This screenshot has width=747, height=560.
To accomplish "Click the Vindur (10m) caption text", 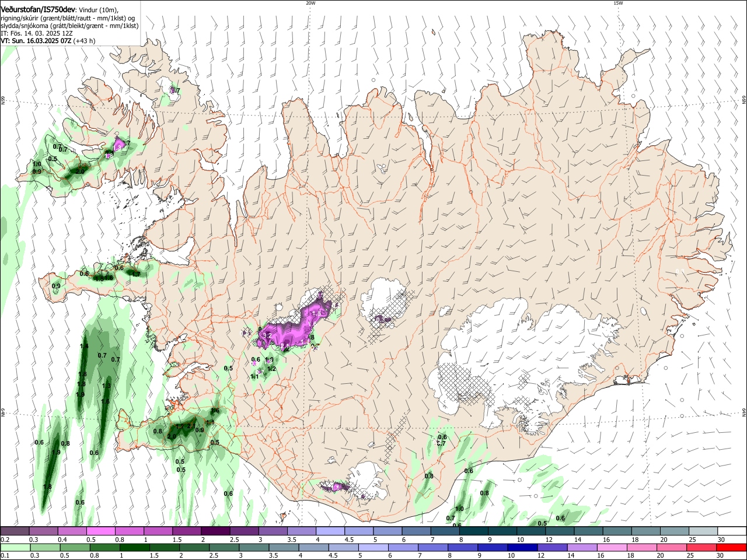I will point(99,10).
